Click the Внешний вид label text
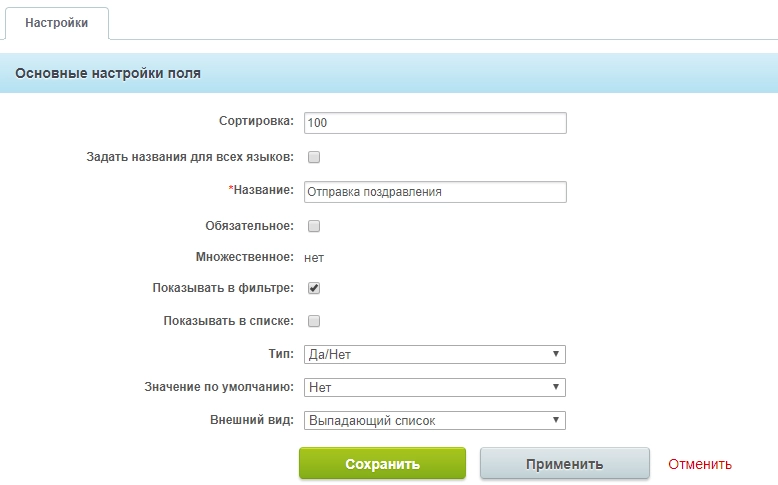778x485 pixels. coord(250,420)
